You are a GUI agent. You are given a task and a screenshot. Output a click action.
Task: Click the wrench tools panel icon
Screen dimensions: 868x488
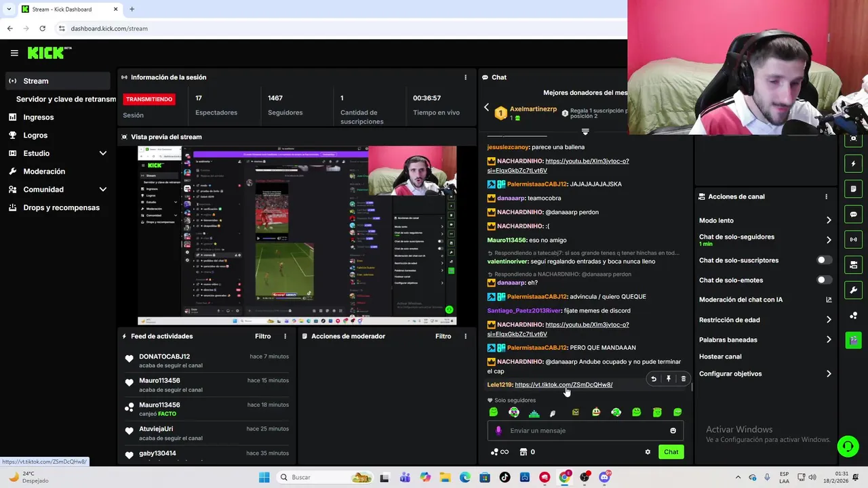tap(854, 290)
